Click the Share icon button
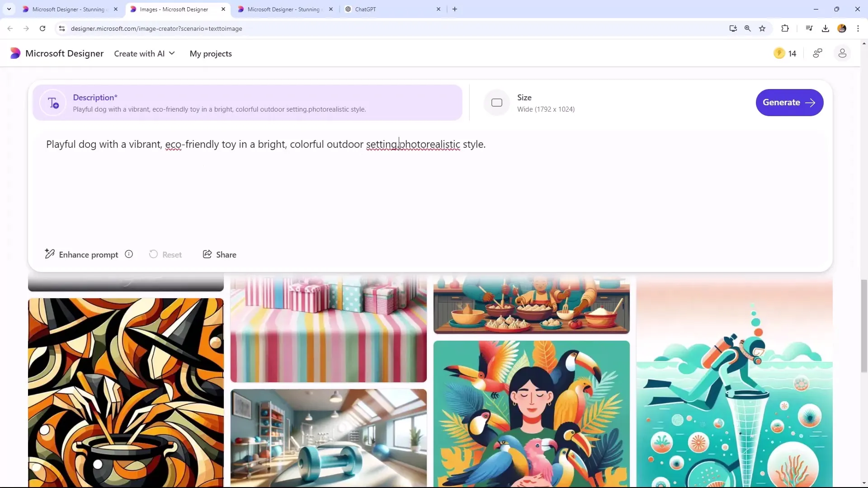Screen dimensions: 868x488 click(208, 254)
